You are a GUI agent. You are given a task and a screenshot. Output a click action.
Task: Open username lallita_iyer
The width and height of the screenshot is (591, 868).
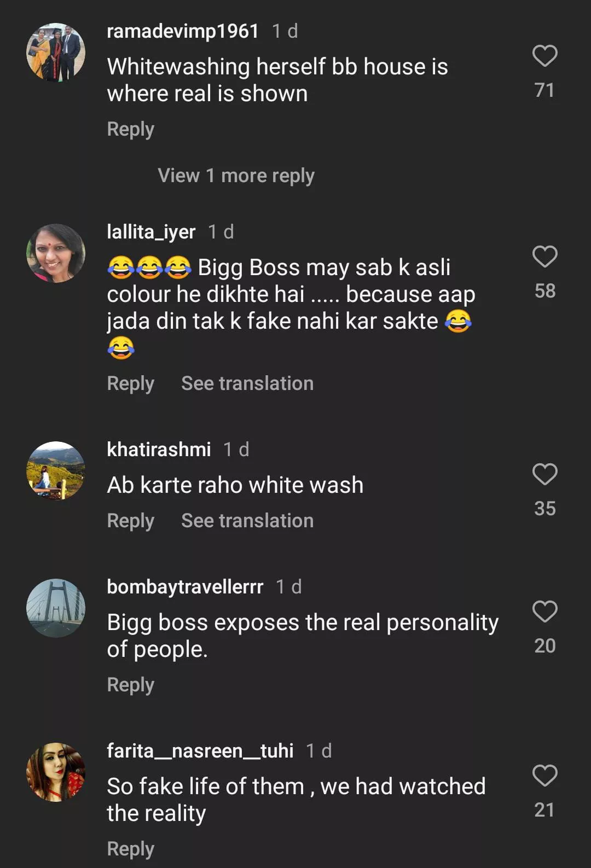click(151, 232)
